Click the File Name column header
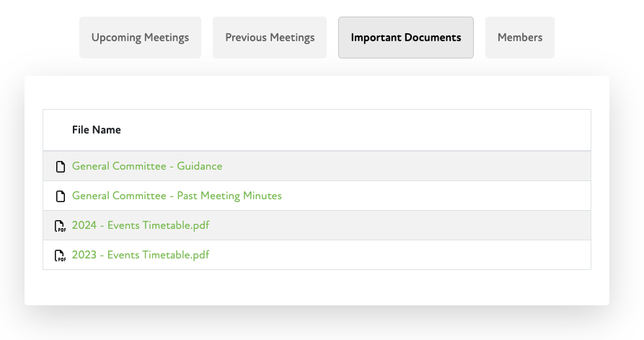This screenshot has height=340, width=644. pos(97,130)
